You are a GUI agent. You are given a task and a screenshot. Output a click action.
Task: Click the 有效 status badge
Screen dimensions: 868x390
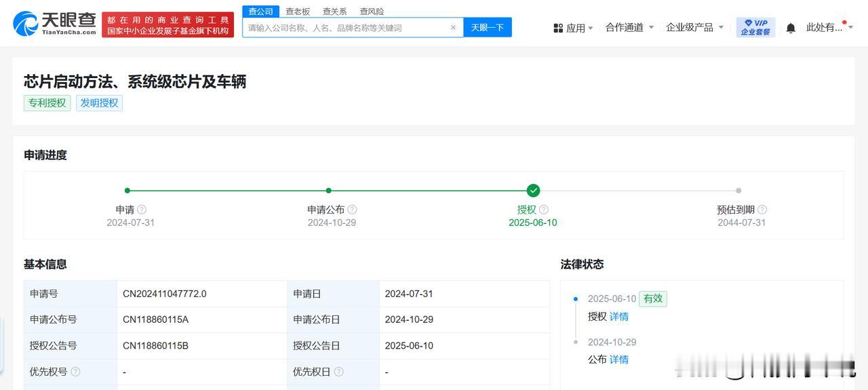pyautogui.click(x=653, y=298)
